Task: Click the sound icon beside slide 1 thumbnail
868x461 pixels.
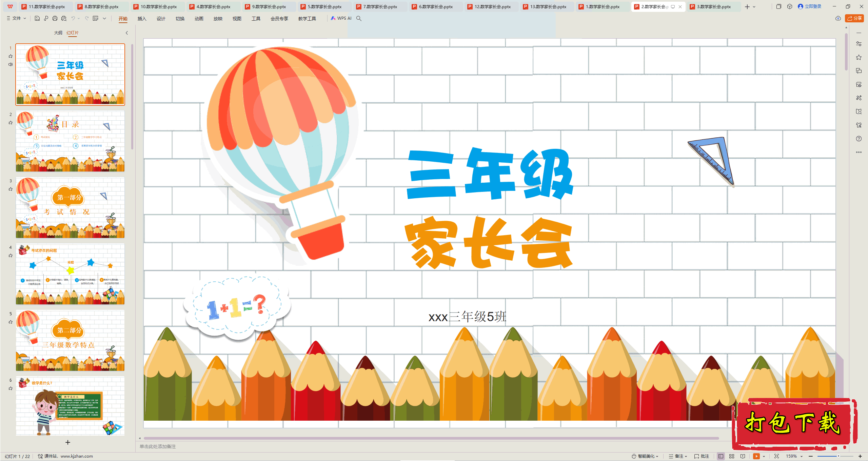Action: click(x=11, y=64)
